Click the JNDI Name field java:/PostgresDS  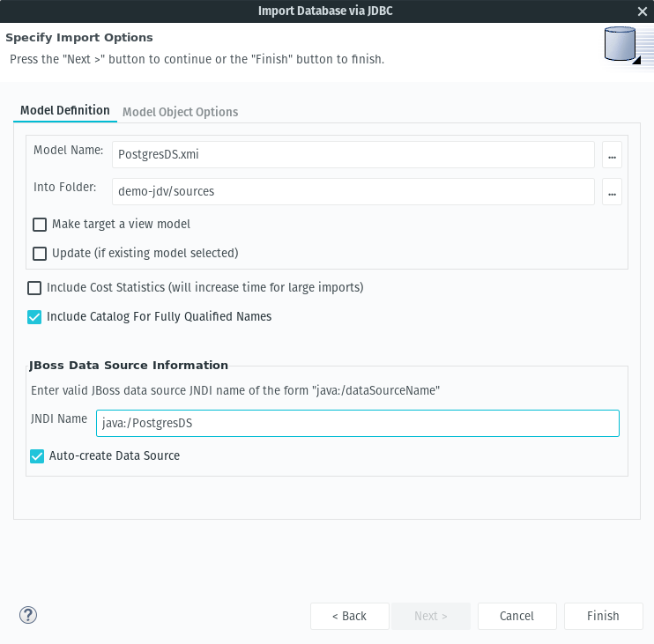point(358,424)
